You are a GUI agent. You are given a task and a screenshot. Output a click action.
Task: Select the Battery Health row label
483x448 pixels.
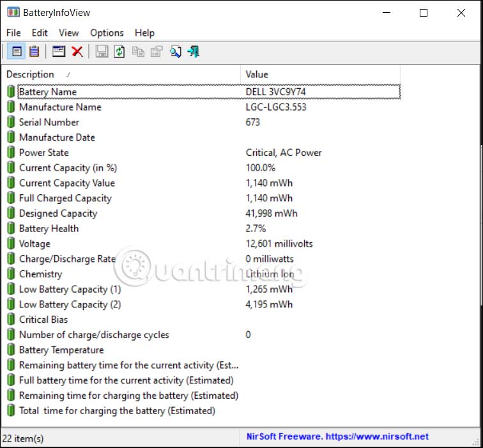pyautogui.click(x=49, y=228)
